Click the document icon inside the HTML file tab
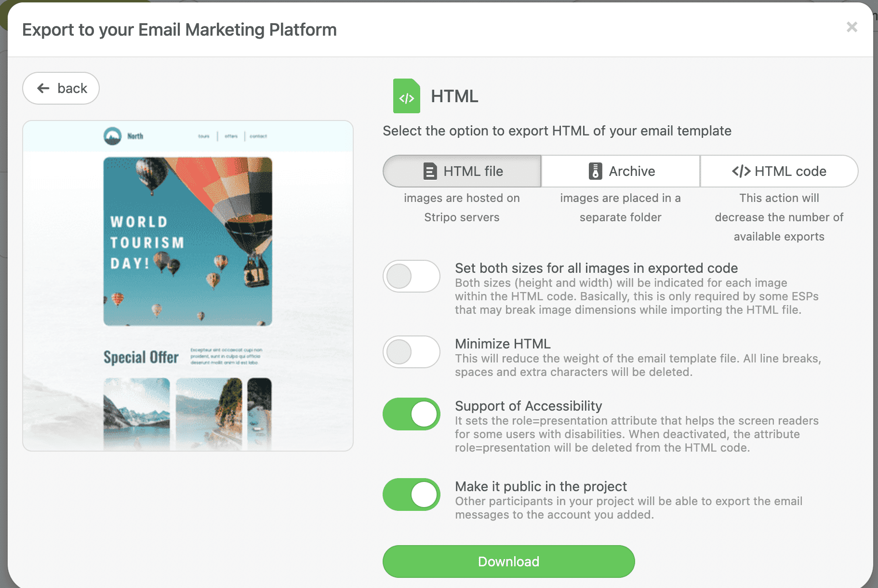This screenshot has width=878, height=588. click(x=429, y=171)
